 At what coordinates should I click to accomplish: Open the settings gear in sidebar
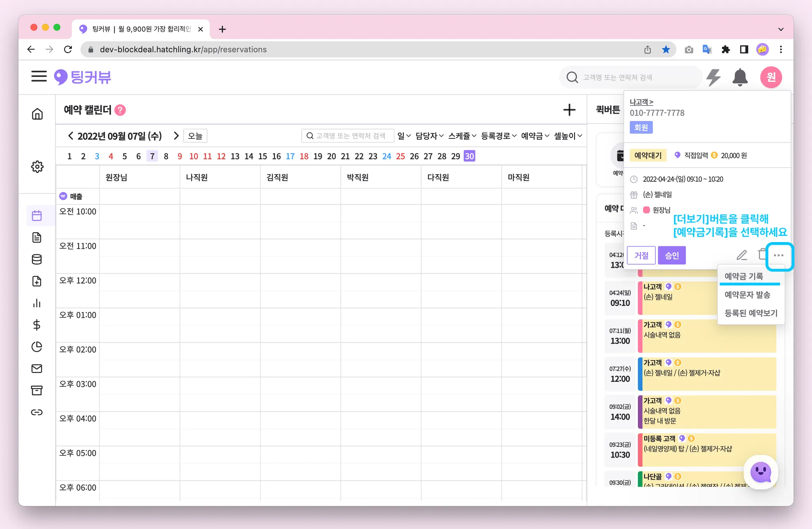pyautogui.click(x=37, y=167)
